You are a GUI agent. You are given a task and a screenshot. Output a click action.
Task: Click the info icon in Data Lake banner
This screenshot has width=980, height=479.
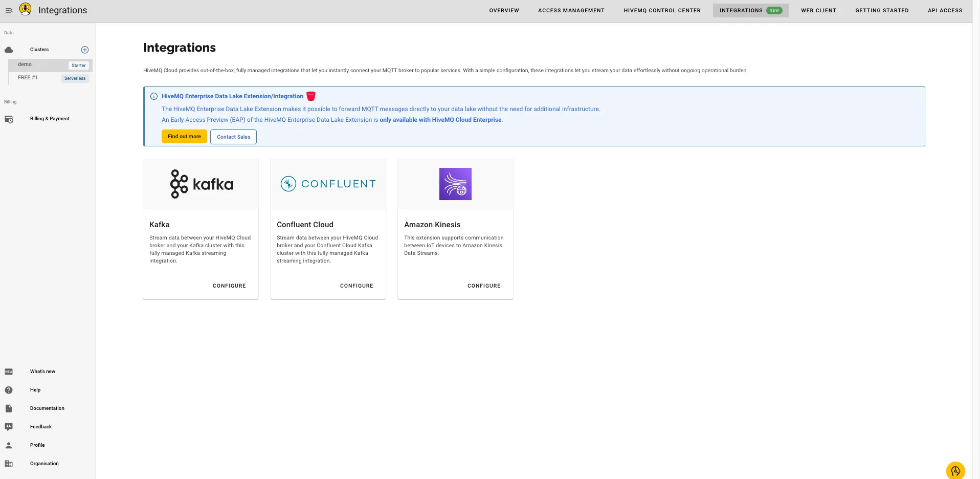[x=154, y=96]
